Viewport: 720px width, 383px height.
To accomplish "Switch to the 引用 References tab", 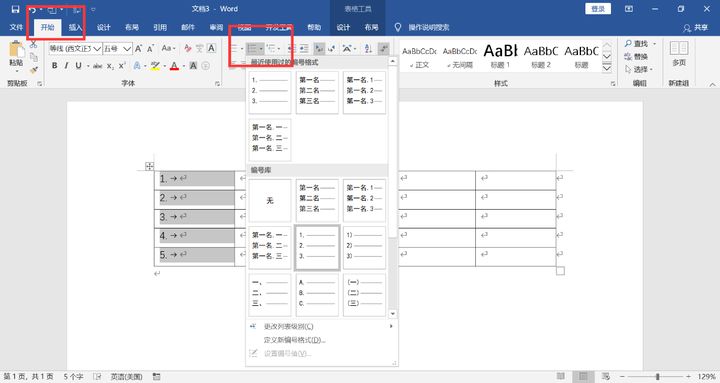I will (160, 28).
